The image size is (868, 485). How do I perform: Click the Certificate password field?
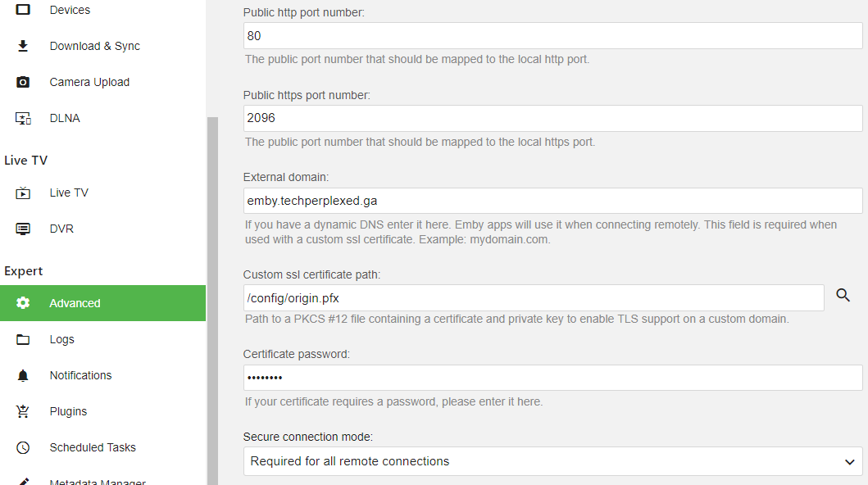(552, 378)
